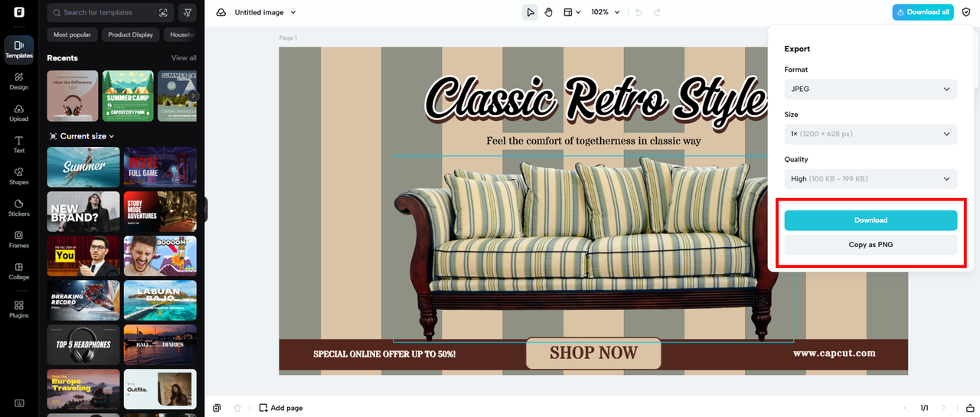This screenshot has height=417, width=980.
Task: Open the Shapes panel
Action: point(19,177)
